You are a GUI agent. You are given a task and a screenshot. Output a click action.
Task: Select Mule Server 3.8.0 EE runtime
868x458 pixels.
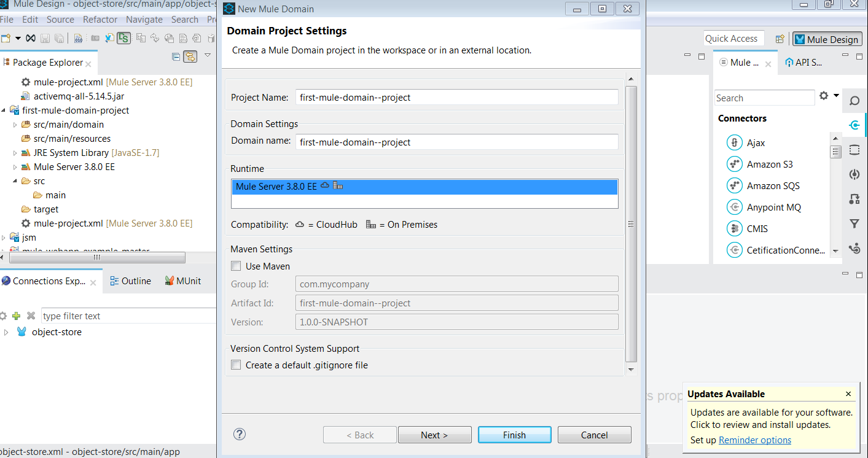(x=424, y=187)
